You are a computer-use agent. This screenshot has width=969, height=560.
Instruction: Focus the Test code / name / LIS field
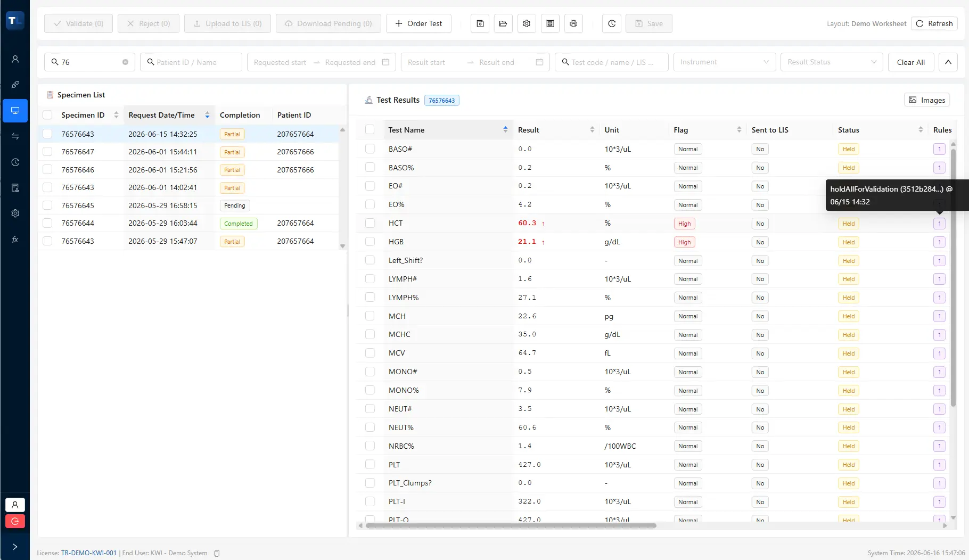pyautogui.click(x=612, y=62)
